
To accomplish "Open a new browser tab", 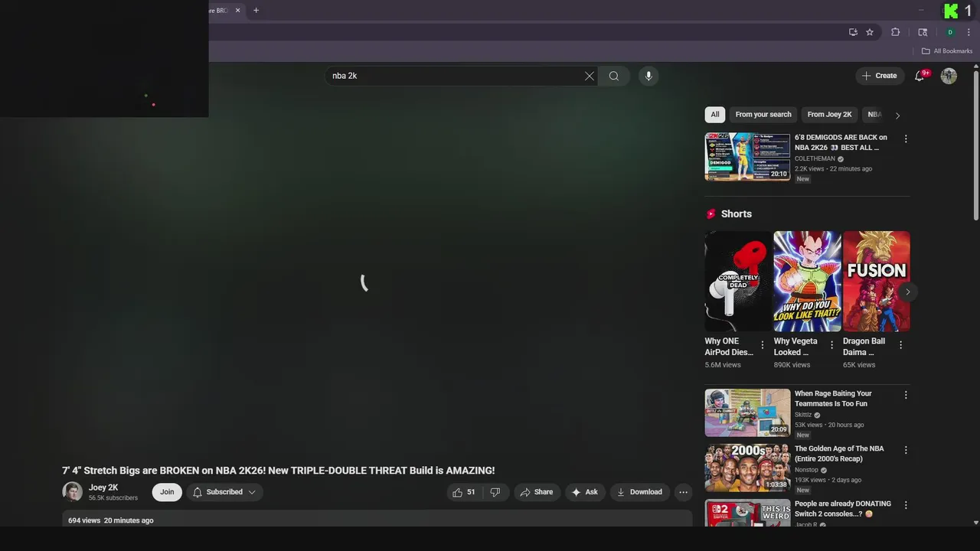I will [256, 10].
